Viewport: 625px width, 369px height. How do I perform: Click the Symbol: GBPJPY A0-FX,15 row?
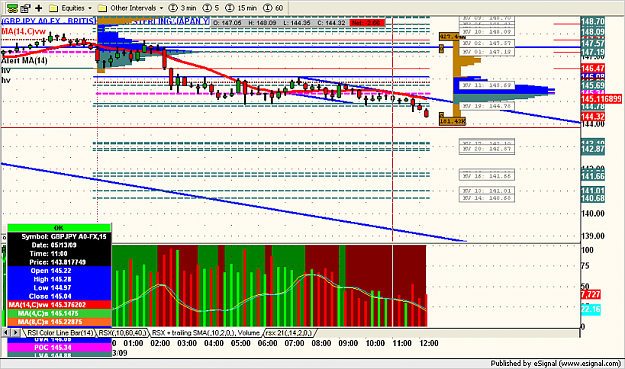click(59, 237)
